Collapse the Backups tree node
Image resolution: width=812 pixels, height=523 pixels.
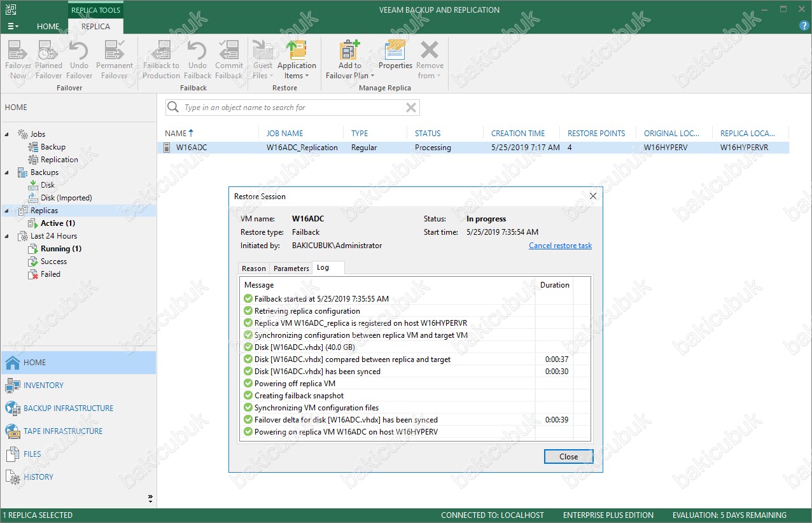pos(8,172)
